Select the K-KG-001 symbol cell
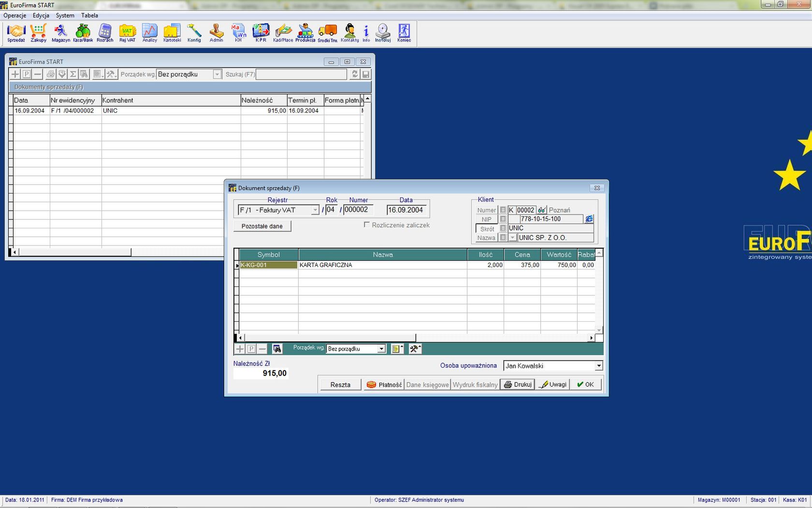The image size is (812, 508). click(x=268, y=265)
